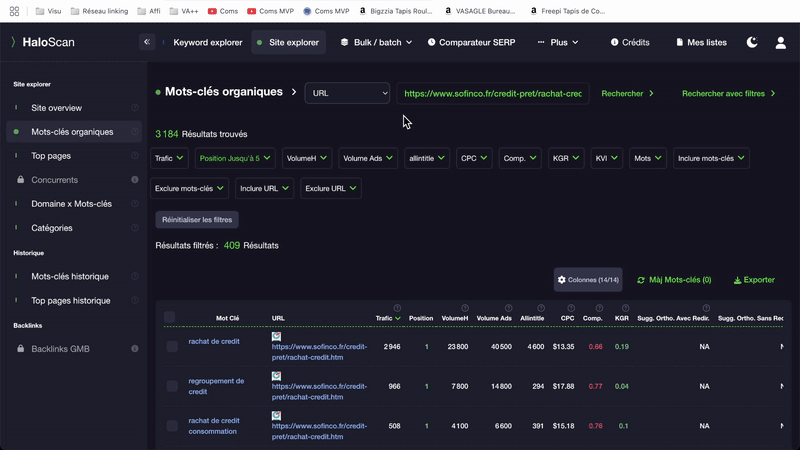The width and height of the screenshot is (800, 450).
Task: Click help icon above KGR column
Action: click(x=626, y=308)
